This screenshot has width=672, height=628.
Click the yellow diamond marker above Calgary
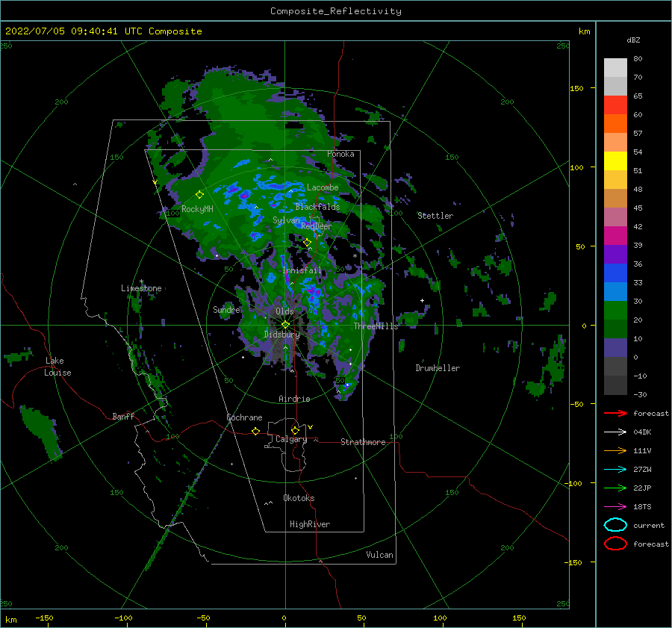(x=295, y=430)
